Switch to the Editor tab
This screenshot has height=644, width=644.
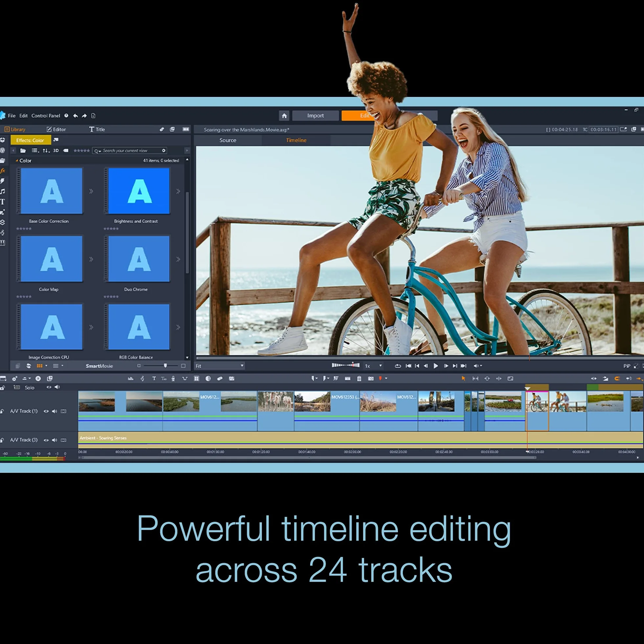[x=56, y=129]
